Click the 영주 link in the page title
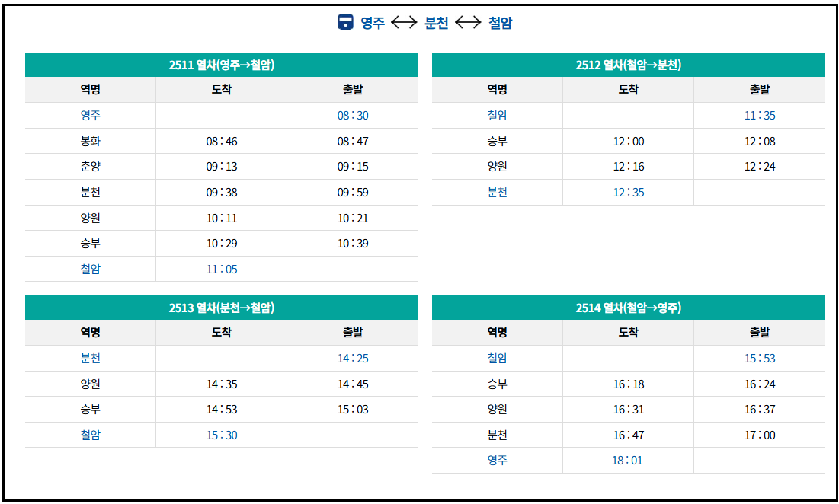 tap(373, 22)
